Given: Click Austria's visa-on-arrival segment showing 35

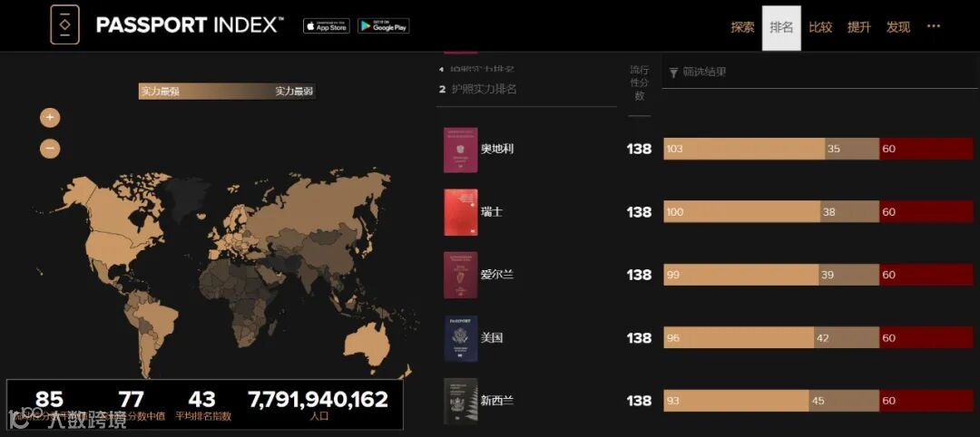Looking at the screenshot, I should [x=852, y=149].
